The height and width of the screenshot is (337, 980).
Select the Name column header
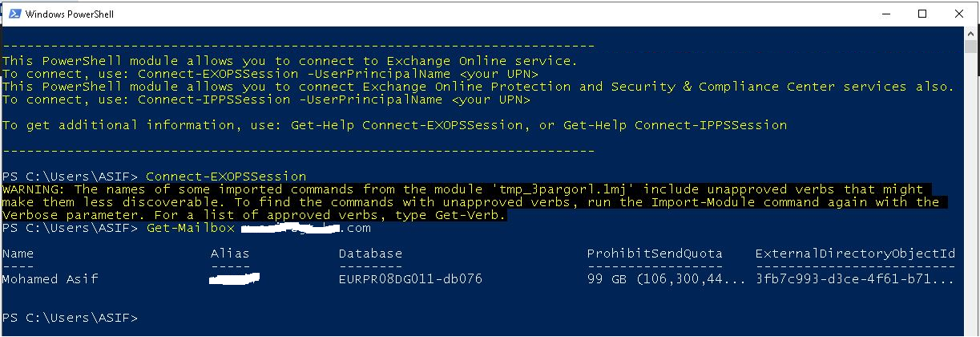click(18, 254)
